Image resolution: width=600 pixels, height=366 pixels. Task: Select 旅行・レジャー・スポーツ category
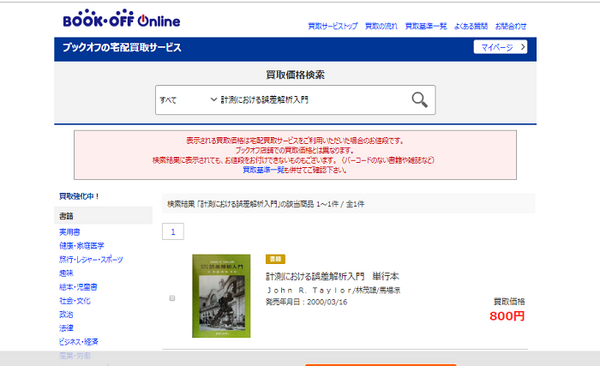pyautogui.click(x=91, y=260)
